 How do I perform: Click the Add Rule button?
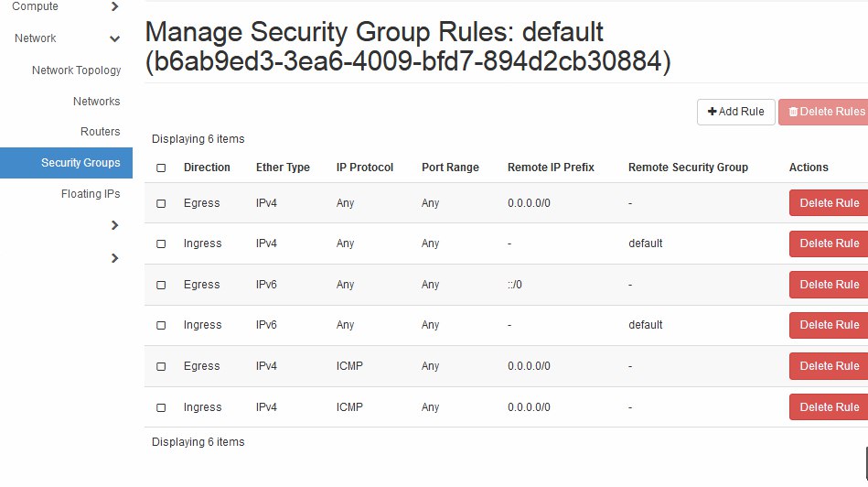point(735,112)
